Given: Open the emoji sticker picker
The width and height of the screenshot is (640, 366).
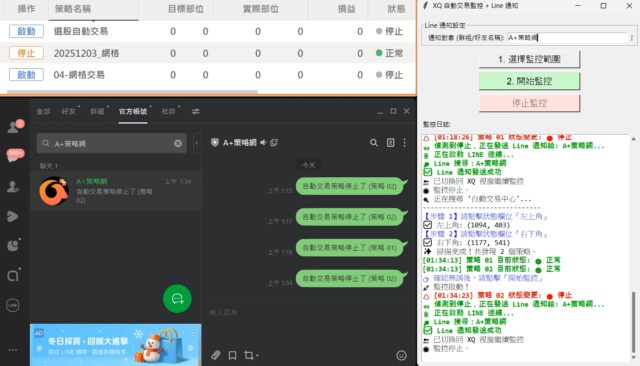Looking at the screenshot, I should pyautogui.click(x=402, y=355).
